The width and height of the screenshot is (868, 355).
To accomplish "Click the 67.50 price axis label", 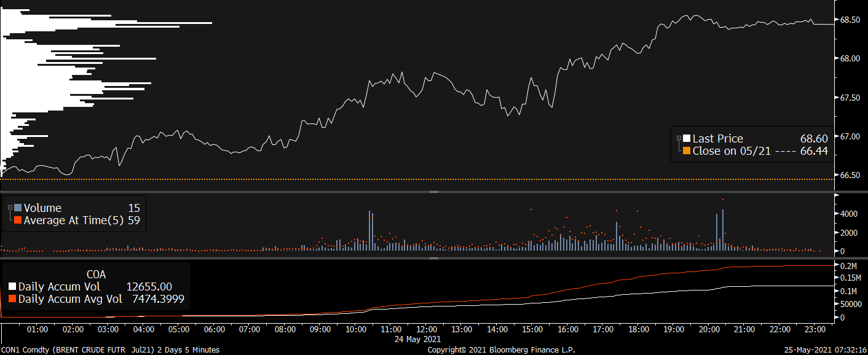I will click(x=850, y=98).
